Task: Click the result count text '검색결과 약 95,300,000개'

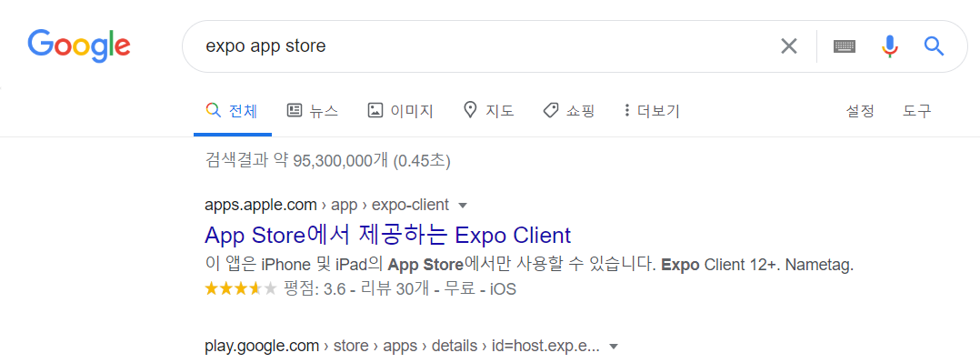Action: (297, 161)
